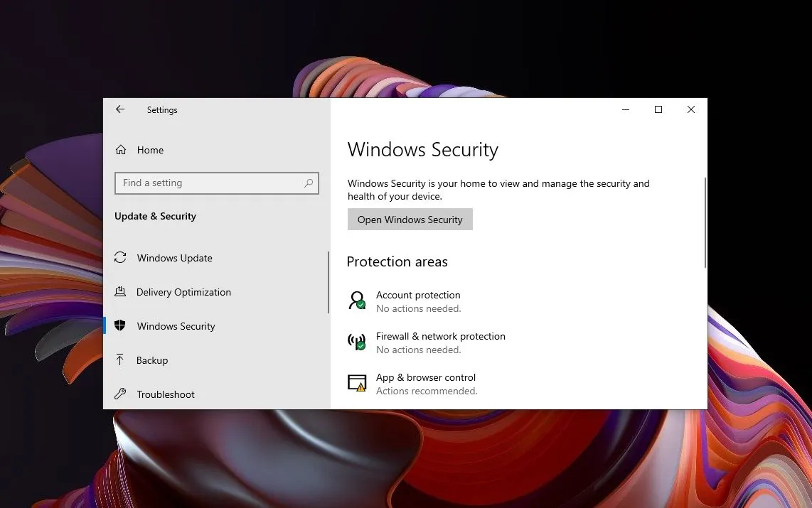812x508 pixels.
Task: Click the back arrow in Settings
Action: [x=120, y=109]
